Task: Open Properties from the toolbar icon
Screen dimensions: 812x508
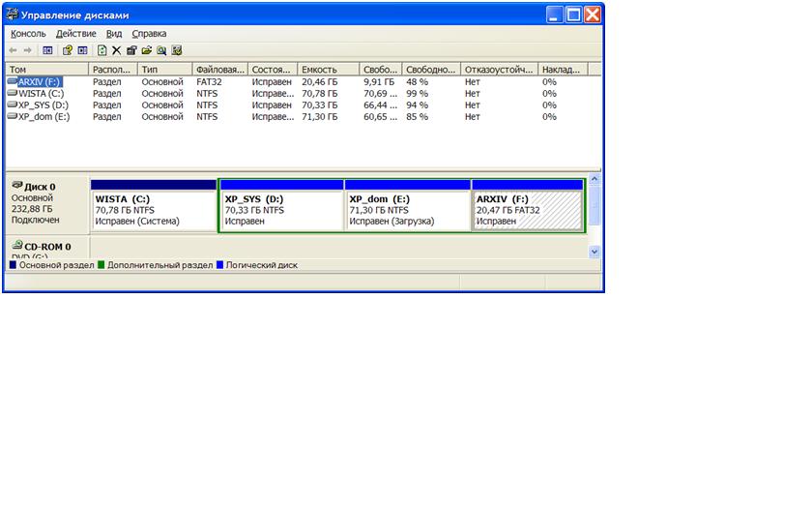Action: pos(131,50)
